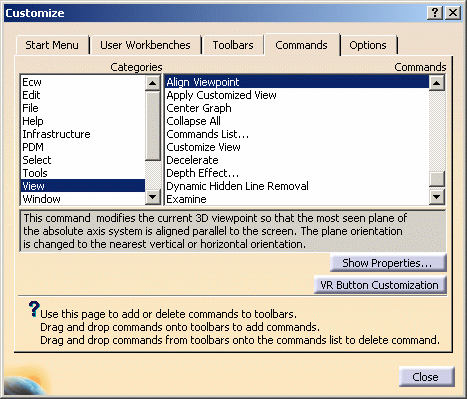The image size is (467, 399).
Task: Pick the Collapse All command
Action: pos(297,121)
